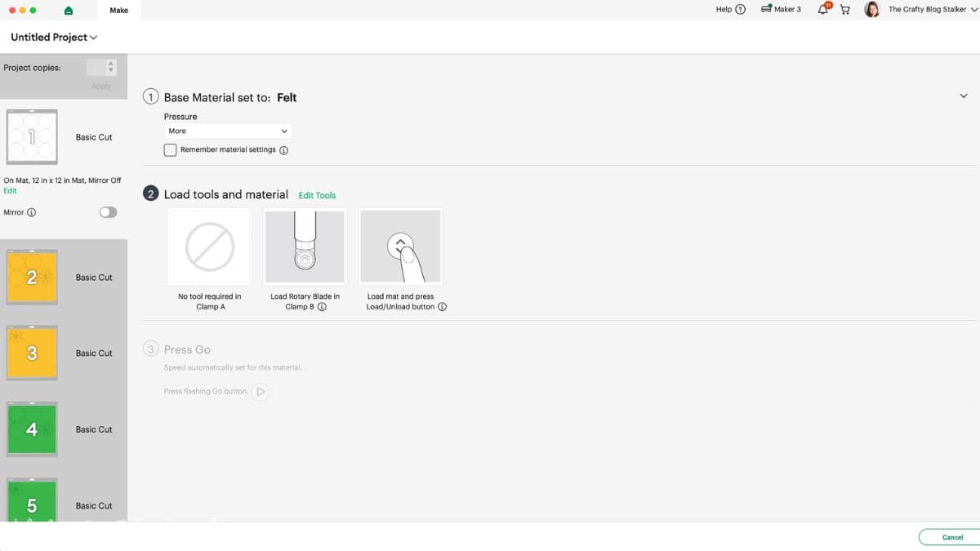Select yellow mat 2 thumbnail
This screenshot has height=551, width=980.
point(32,278)
